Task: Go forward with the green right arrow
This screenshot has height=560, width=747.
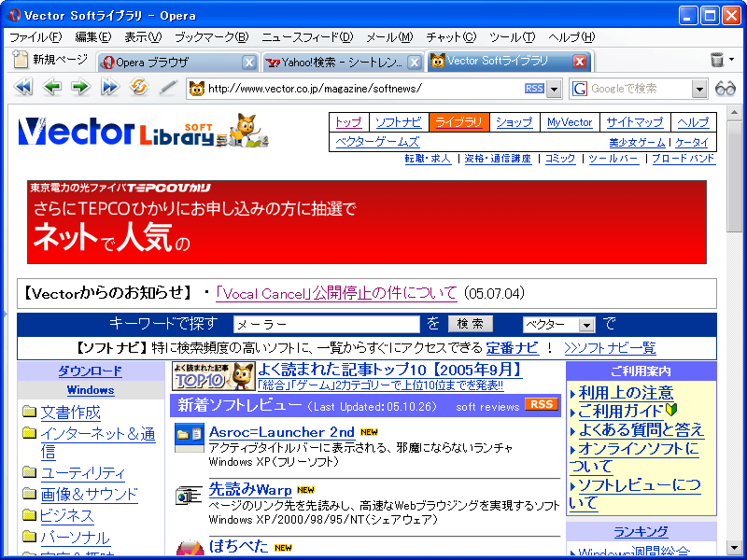Action: tap(81, 88)
